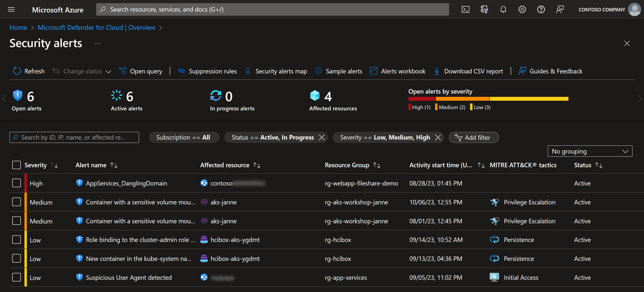This screenshot has height=292, width=644.
Task: Open the Severity filter pill
Action: click(x=385, y=137)
